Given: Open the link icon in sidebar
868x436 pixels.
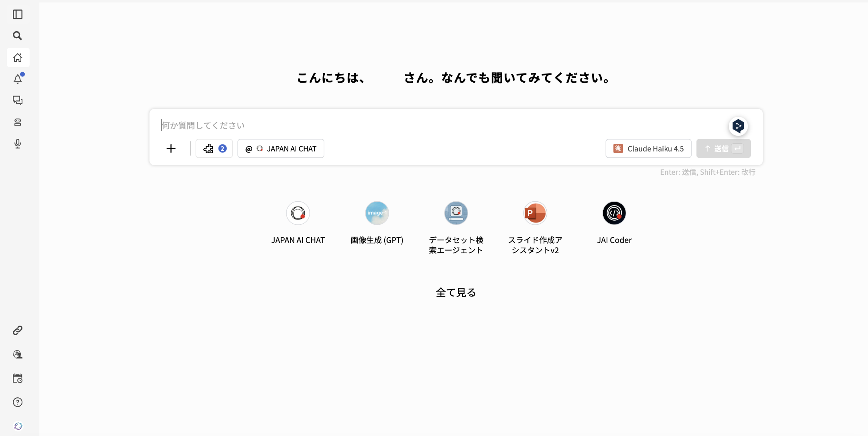Looking at the screenshot, I should 18,331.
